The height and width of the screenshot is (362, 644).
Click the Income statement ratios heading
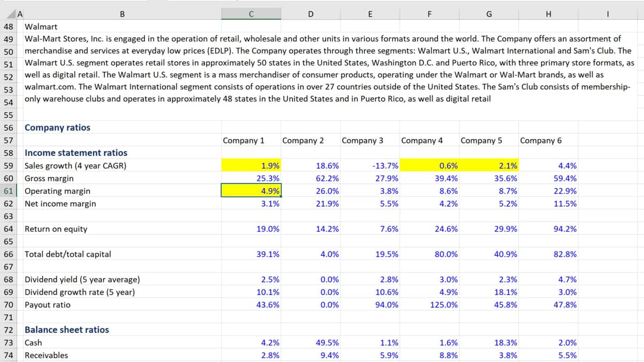[76, 153]
